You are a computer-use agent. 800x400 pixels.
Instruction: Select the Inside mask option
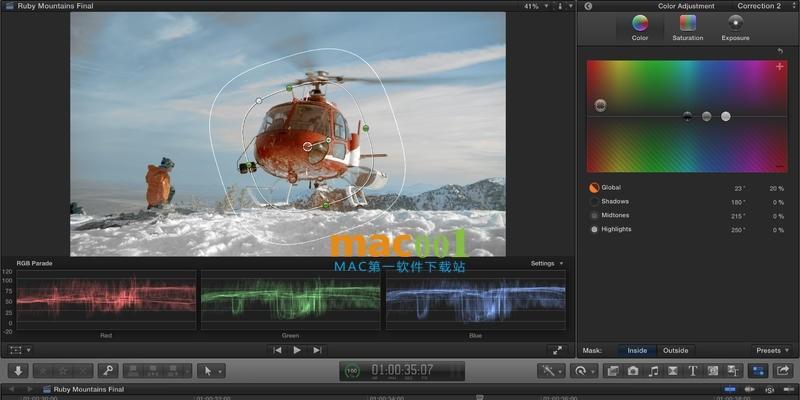coord(637,351)
